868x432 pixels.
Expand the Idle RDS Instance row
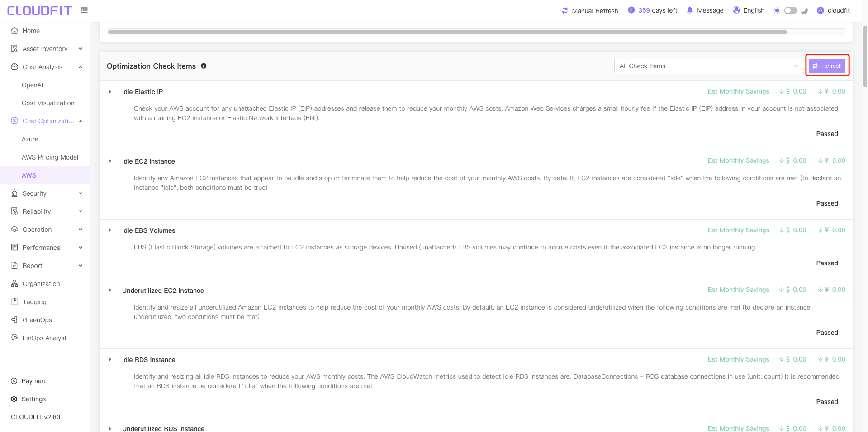click(110, 359)
